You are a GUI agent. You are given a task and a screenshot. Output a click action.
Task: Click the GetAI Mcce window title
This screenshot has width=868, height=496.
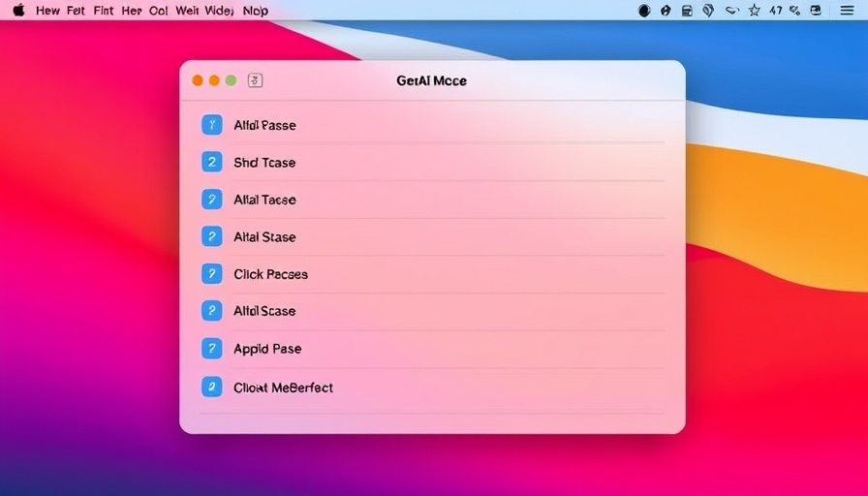point(432,80)
